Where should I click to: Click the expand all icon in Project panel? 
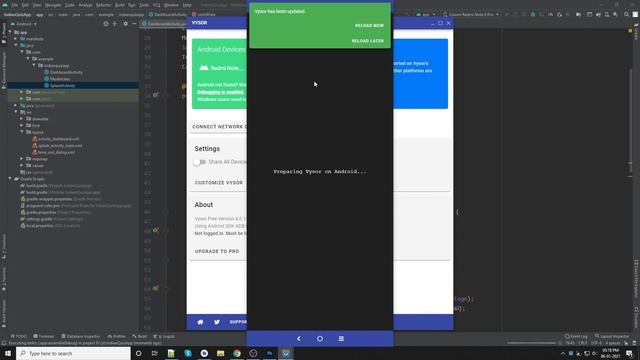[x=115, y=24]
